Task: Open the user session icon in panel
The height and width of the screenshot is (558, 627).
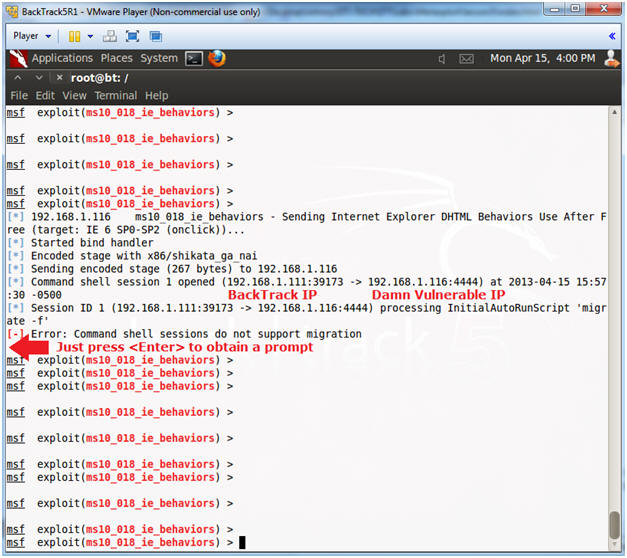Action: pyautogui.click(x=611, y=58)
